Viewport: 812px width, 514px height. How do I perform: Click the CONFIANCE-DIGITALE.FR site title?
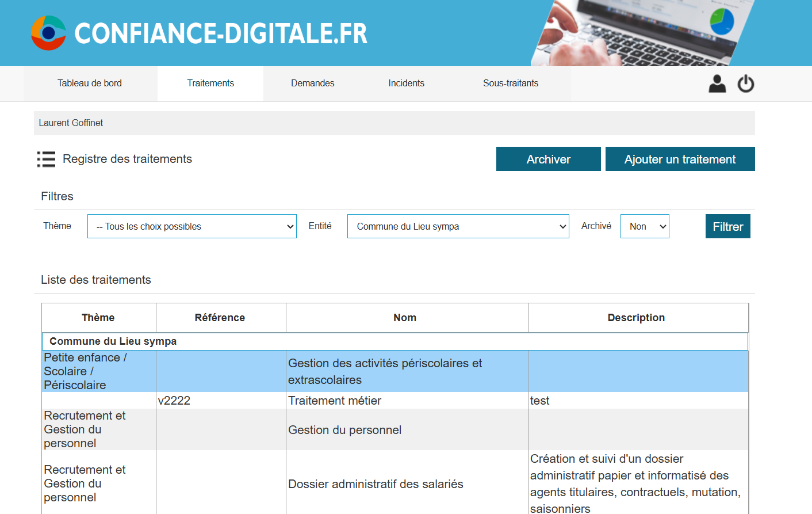(x=221, y=33)
